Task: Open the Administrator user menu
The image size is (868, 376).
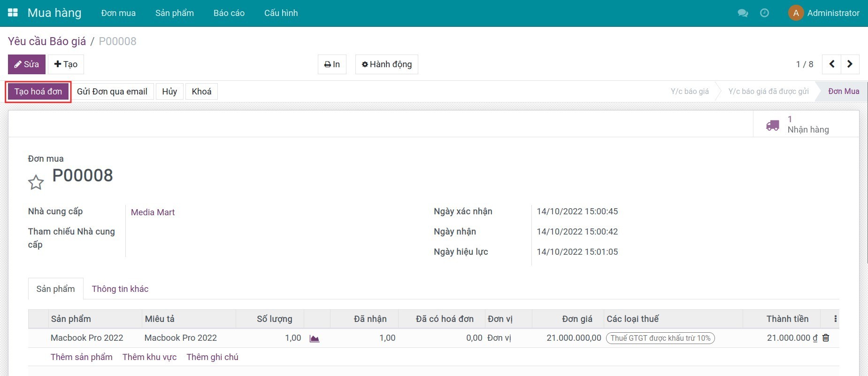Action: [824, 13]
